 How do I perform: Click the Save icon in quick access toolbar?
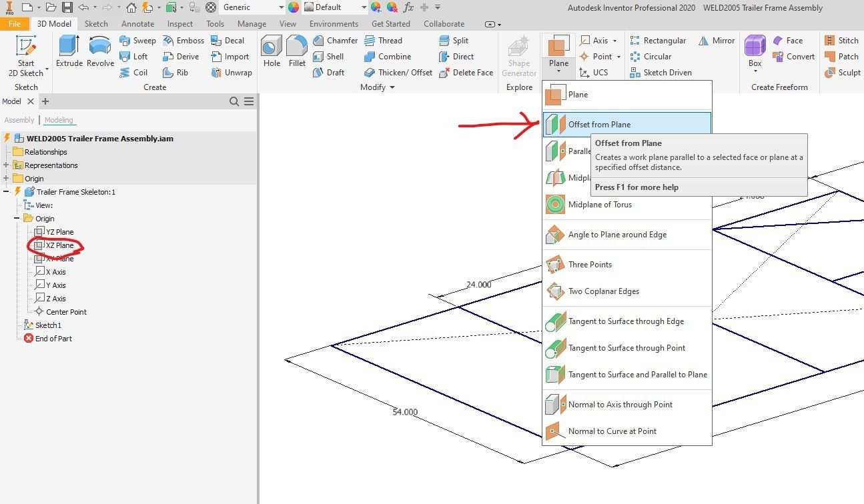point(67,7)
